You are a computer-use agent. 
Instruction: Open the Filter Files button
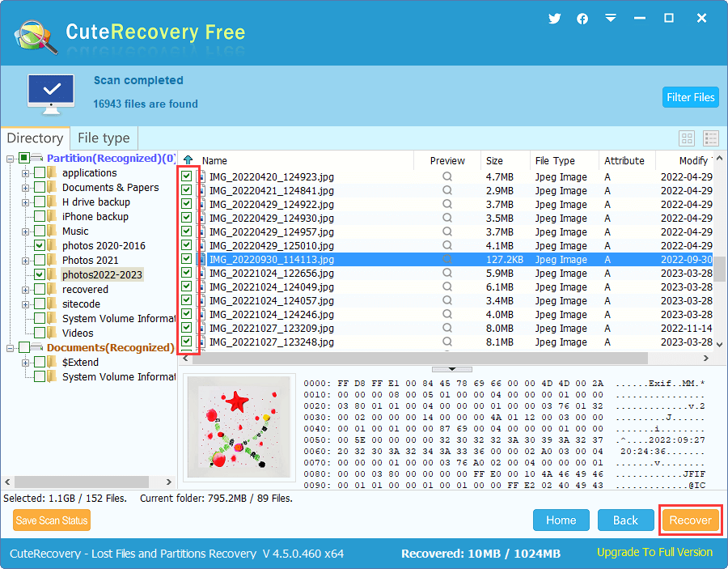[690, 97]
